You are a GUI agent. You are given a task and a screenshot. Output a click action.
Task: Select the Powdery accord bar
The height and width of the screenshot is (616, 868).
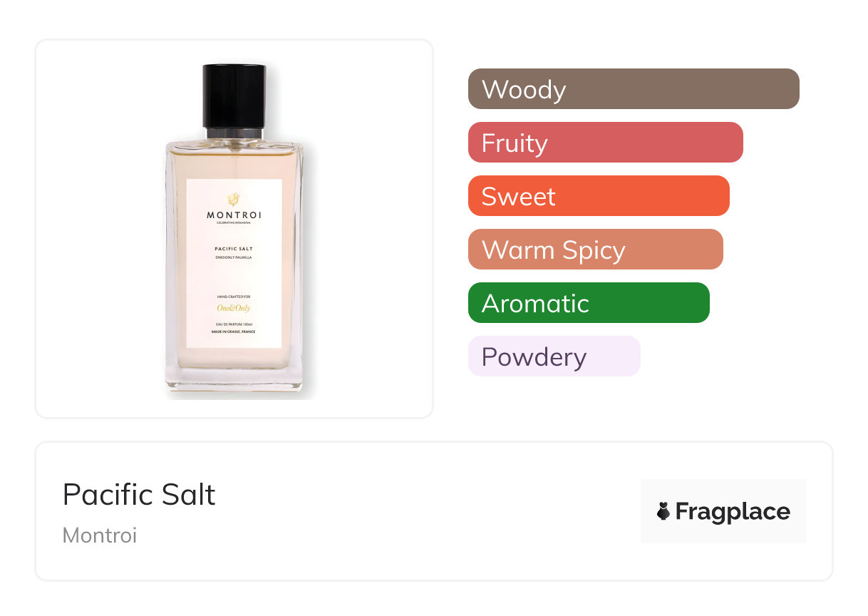[554, 356]
